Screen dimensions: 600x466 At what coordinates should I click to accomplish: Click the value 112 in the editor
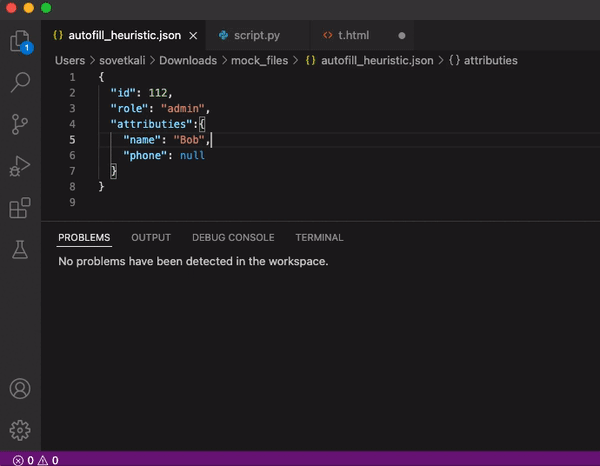tap(158, 93)
